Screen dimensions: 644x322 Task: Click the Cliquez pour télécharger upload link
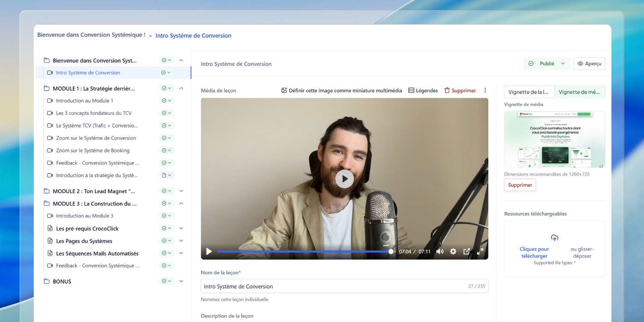(x=535, y=252)
